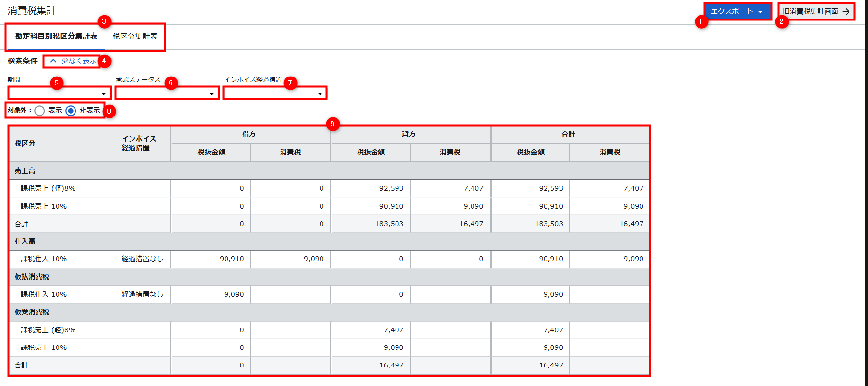Viewport: 868px width, 386px height.
Task: Select the 表示 radio button for 対象外
Action: click(x=40, y=111)
